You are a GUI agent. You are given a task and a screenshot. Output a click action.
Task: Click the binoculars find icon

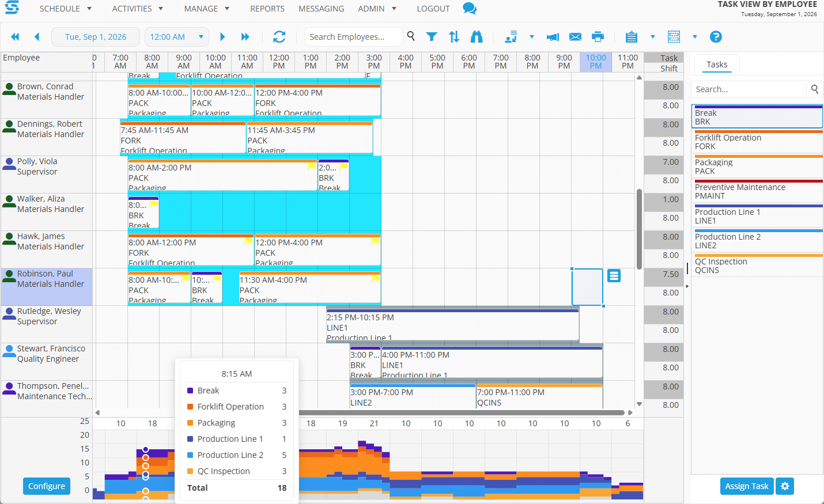click(477, 37)
